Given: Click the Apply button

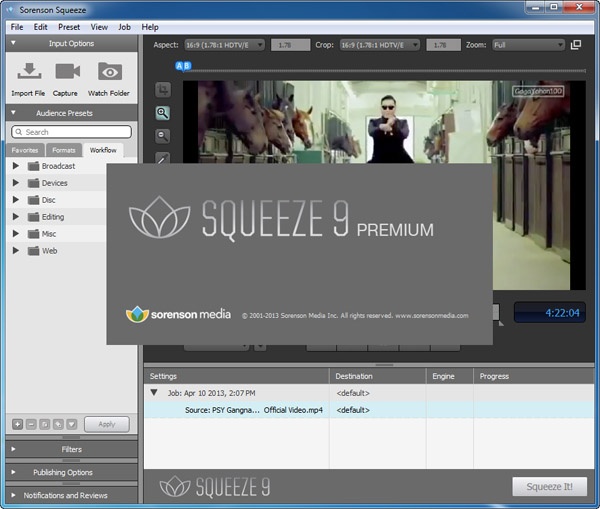Looking at the screenshot, I should tap(107, 424).
